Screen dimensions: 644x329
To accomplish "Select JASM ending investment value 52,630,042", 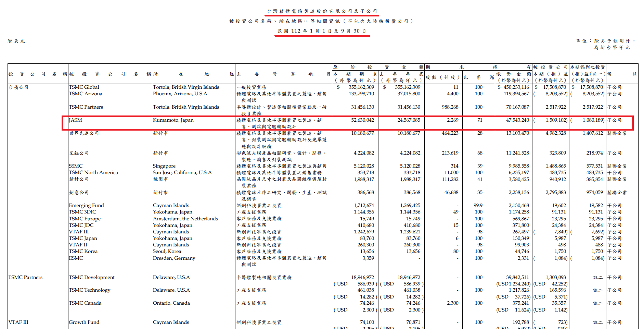I will [x=362, y=120].
